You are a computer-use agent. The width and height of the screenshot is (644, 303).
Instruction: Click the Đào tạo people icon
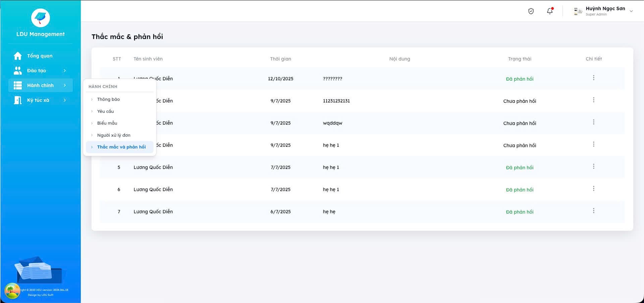[18, 71]
